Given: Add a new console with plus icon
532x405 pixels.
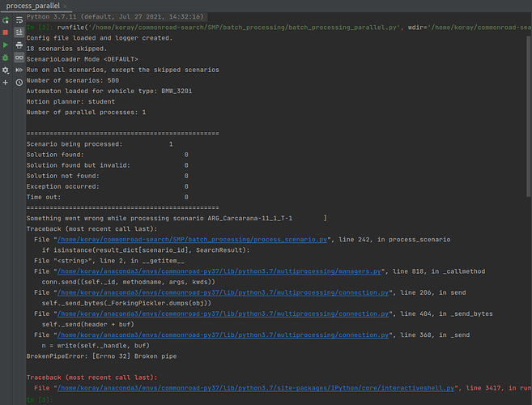Looking at the screenshot, I should (6, 83).
